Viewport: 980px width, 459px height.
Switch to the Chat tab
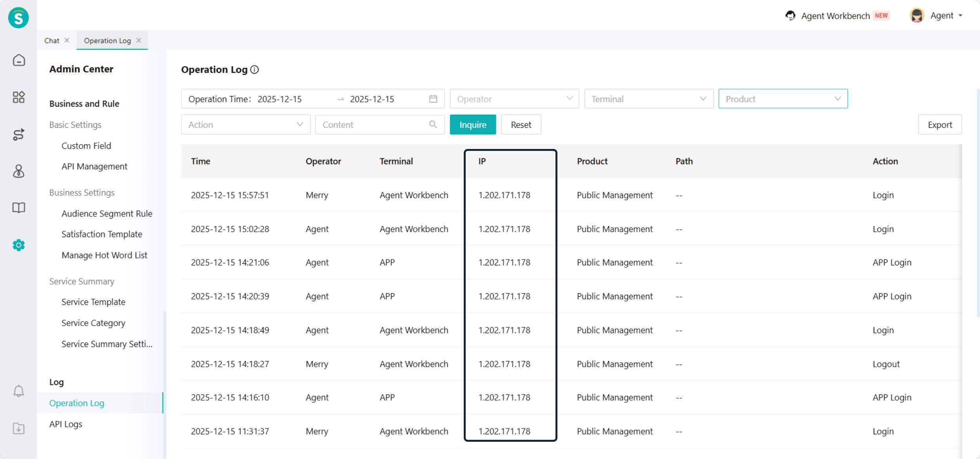(52, 41)
